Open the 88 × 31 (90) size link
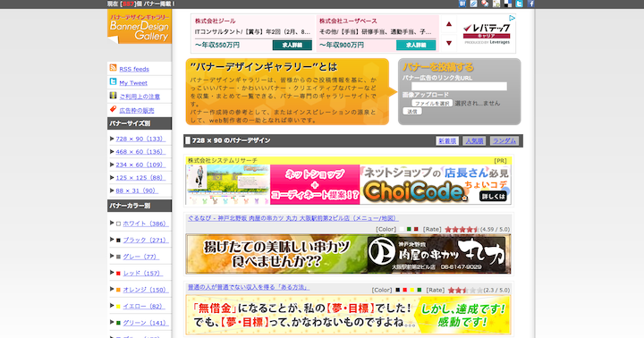Viewport: 644px width, 338px height. pyautogui.click(x=137, y=190)
